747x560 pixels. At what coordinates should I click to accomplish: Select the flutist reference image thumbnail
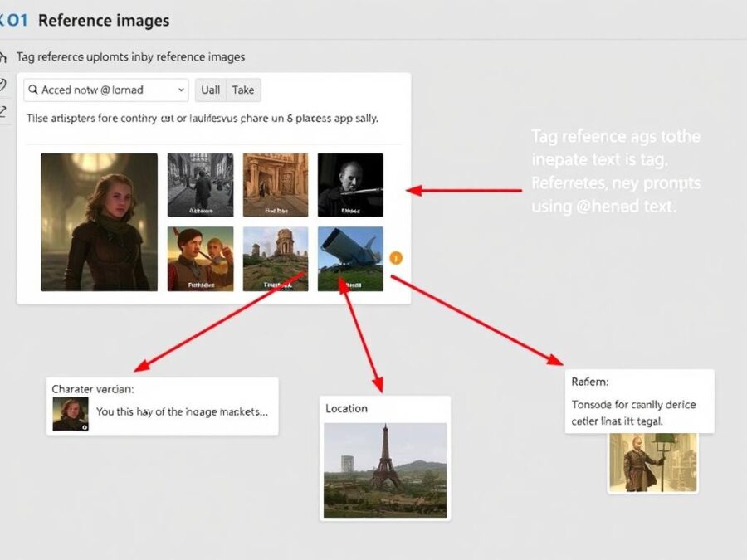click(350, 184)
